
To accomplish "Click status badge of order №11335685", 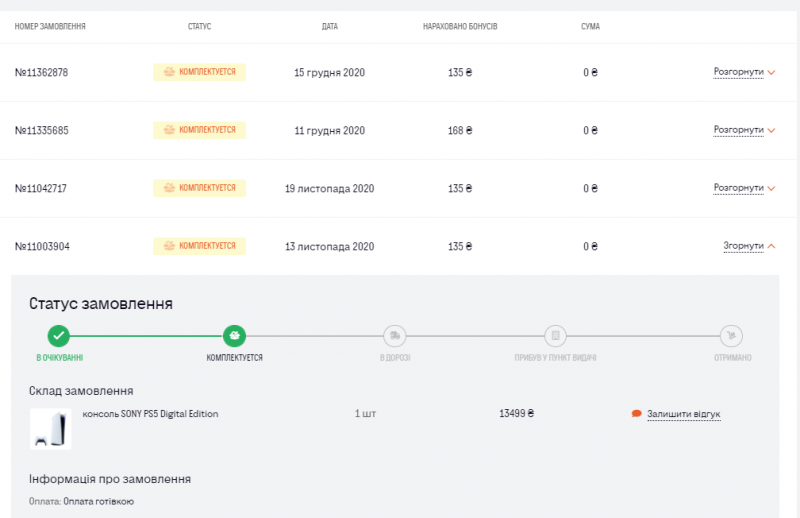I will tap(199, 130).
